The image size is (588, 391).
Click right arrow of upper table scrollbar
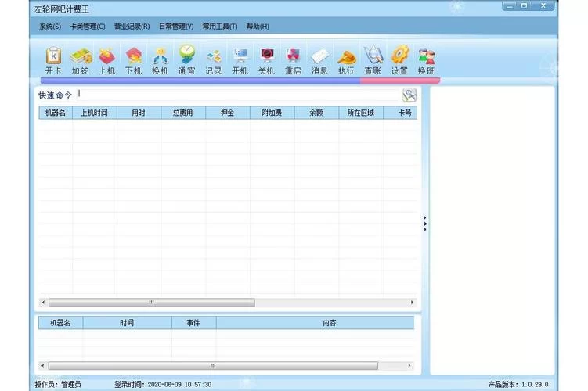[x=412, y=302]
